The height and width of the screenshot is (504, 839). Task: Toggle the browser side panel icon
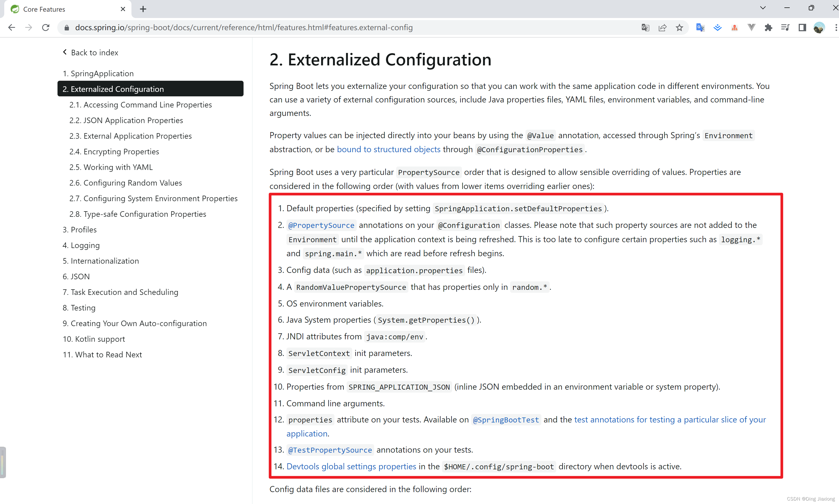point(802,28)
